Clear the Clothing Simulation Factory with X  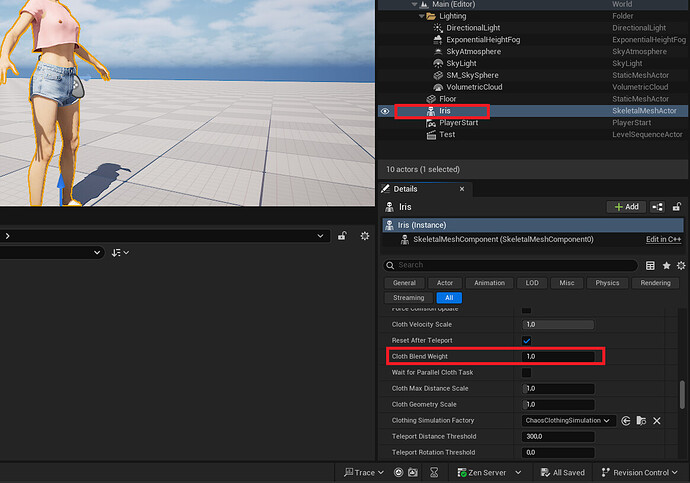click(657, 421)
